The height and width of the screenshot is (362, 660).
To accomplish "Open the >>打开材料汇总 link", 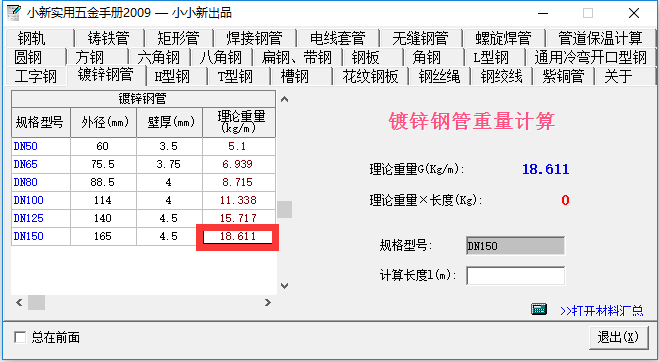I will (x=601, y=311).
